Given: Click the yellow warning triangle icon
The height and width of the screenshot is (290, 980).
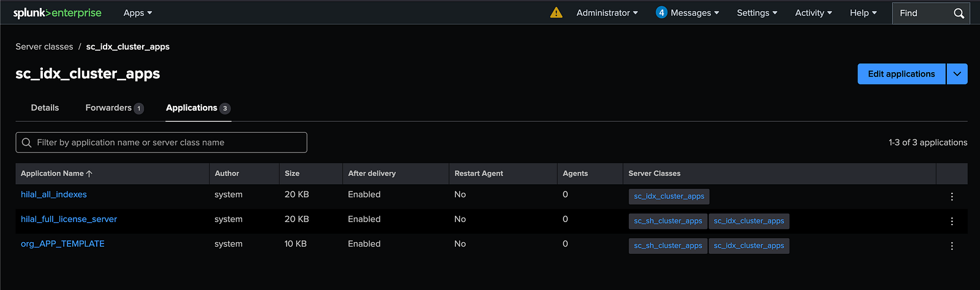Looking at the screenshot, I should coord(556,13).
